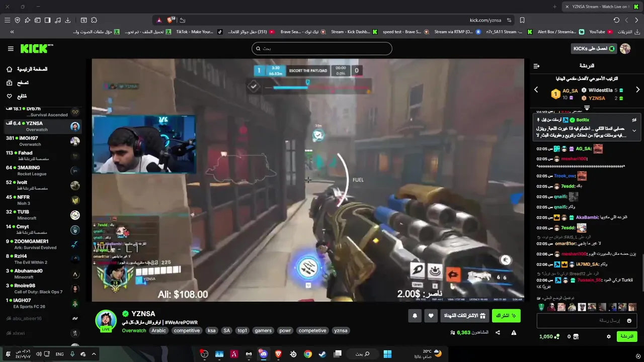Screen dimensions: 644x362
Task: Go to the Home page item
Action: pyautogui.click(x=27, y=69)
